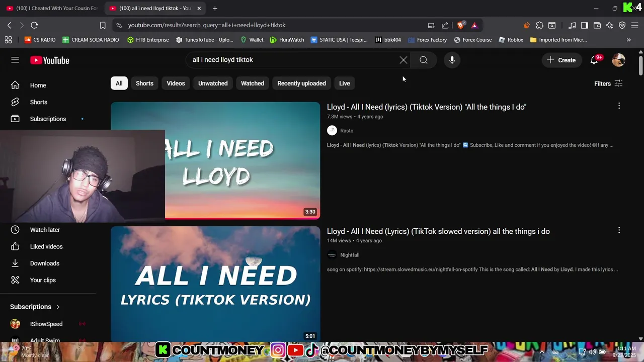644x362 pixels.
Task: Open 'TikTok slowed version' video title
Action: coord(438,231)
